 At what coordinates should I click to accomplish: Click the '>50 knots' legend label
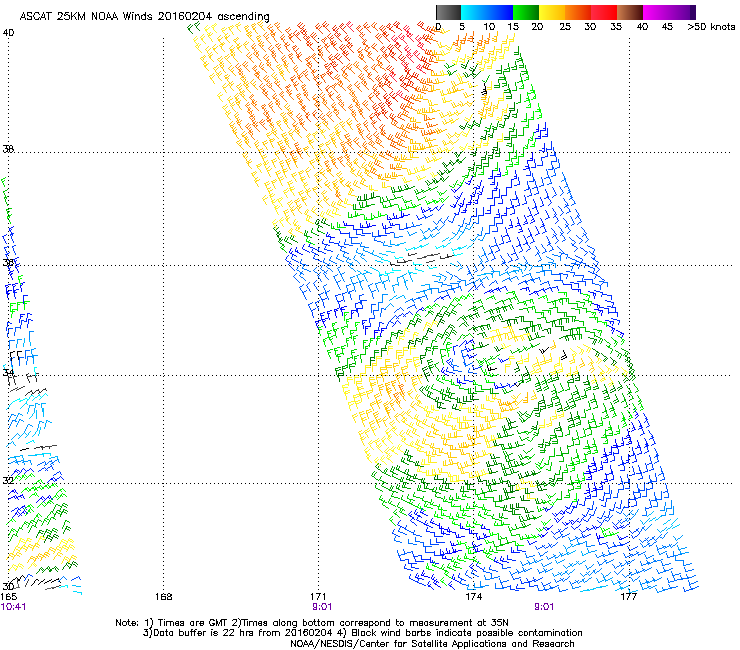tap(711, 27)
